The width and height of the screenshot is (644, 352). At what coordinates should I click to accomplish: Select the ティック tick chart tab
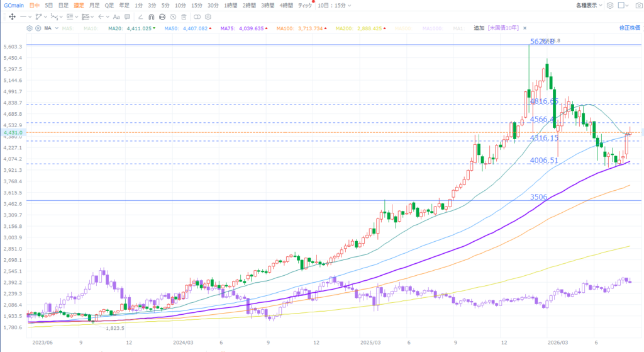[305, 5]
